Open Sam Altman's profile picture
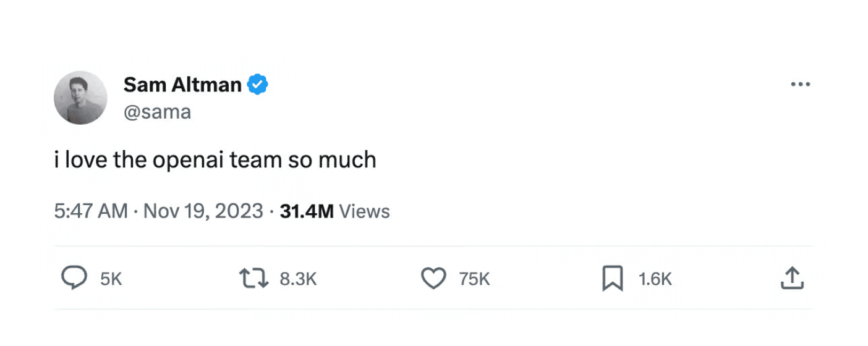The width and height of the screenshot is (868, 346). tap(80, 98)
